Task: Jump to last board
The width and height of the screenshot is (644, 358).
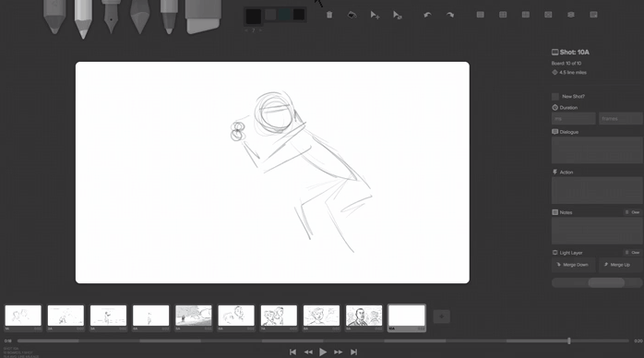Action: click(353, 352)
